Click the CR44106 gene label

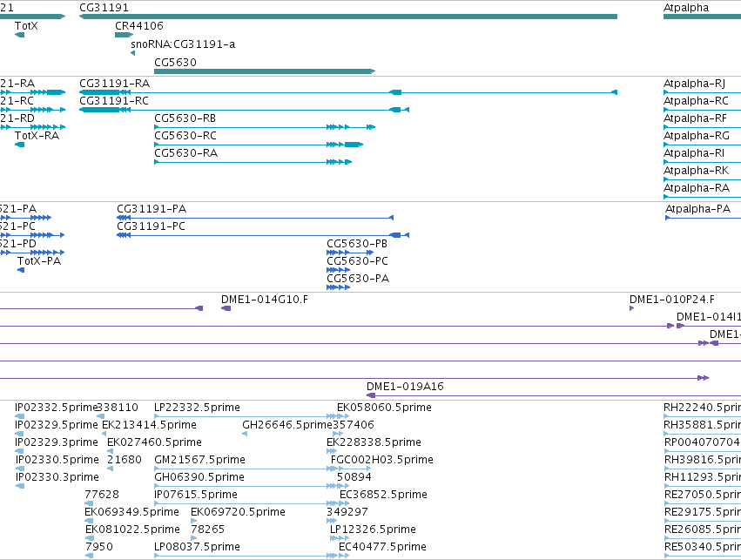(139, 26)
